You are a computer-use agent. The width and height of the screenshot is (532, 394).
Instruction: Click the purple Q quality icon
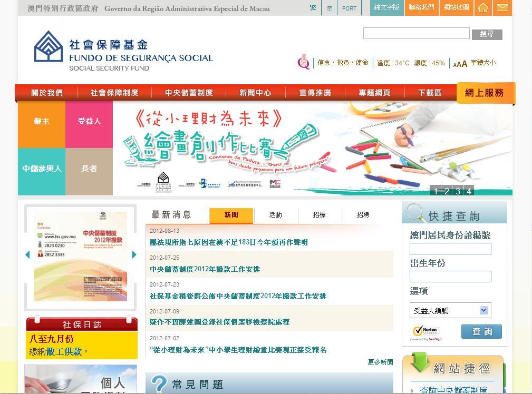304,62
